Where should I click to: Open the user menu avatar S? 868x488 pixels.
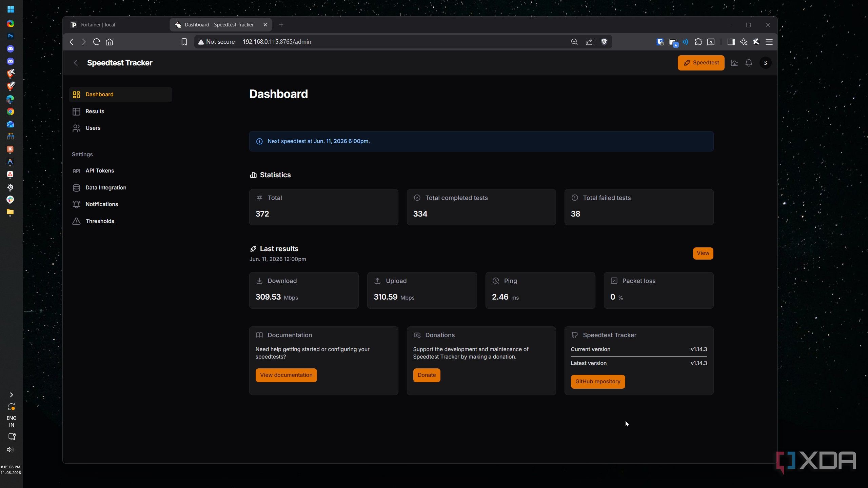pos(765,63)
